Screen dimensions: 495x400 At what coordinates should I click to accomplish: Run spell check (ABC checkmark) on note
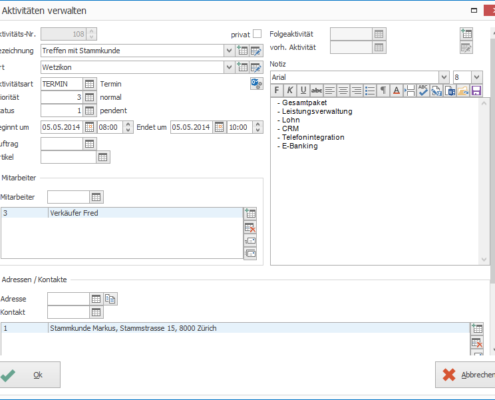[423, 90]
